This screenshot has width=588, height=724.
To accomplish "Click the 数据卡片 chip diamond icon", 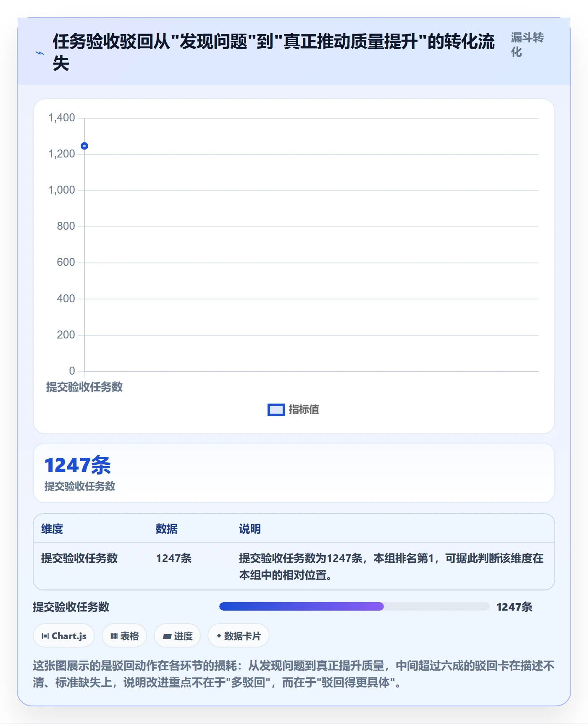I will click(x=219, y=636).
